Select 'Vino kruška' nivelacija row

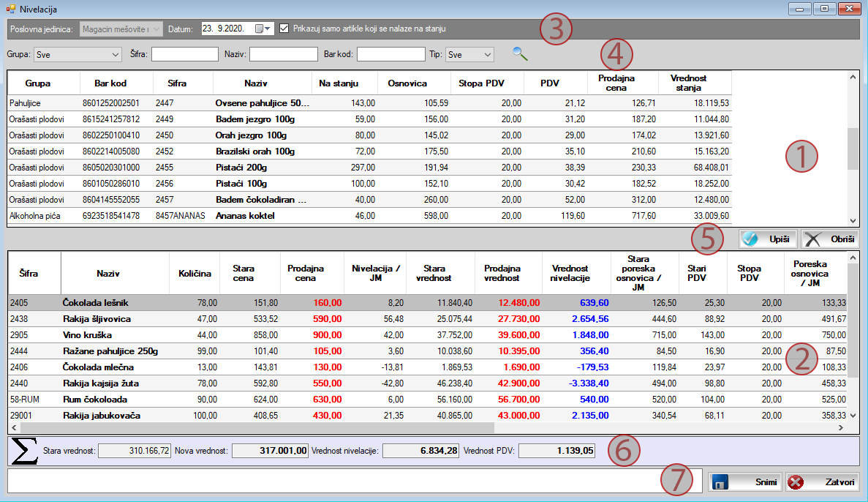pos(428,334)
